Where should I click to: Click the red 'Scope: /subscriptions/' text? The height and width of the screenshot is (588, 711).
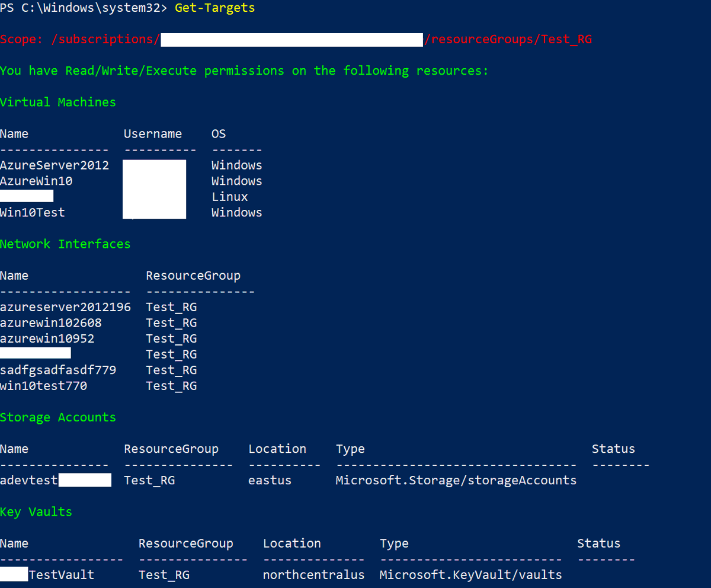(x=80, y=40)
